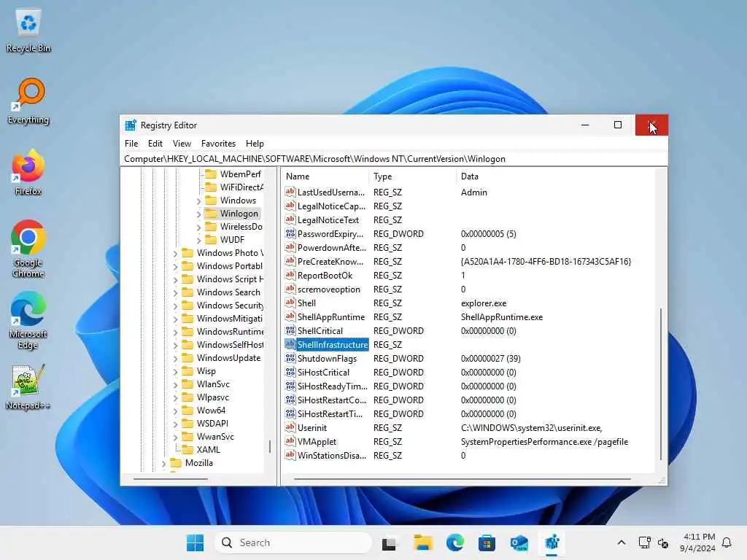The height and width of the screenshot is (560, 747).
Task: Select the scremoveoption value
Action: [329, 289]
